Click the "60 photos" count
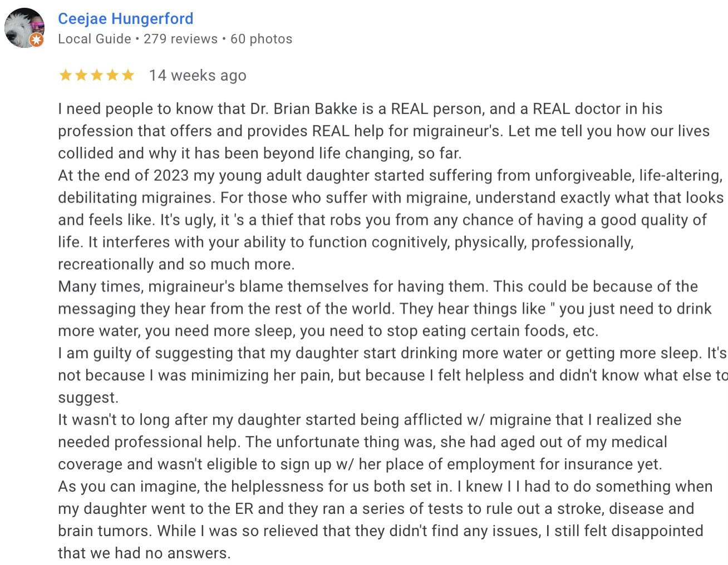Image resolution: width=728 pixels, height=565 pixels. pos(261,39)
